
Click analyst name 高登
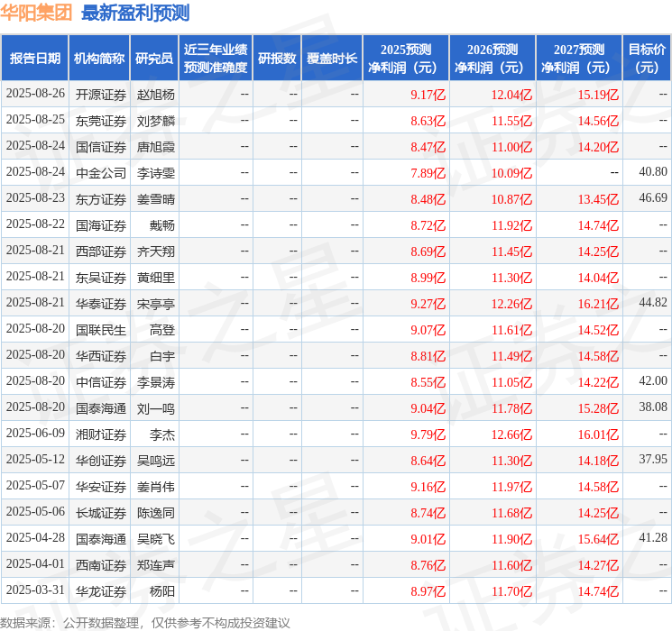pos(162,330)
